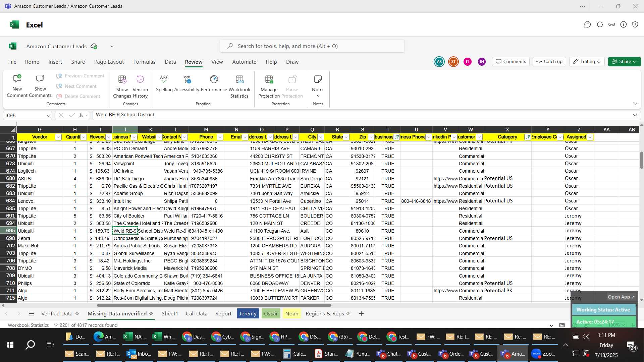Open Workbook Statistics in ribbon
This screenshot has height=362, width=644.
239,86
